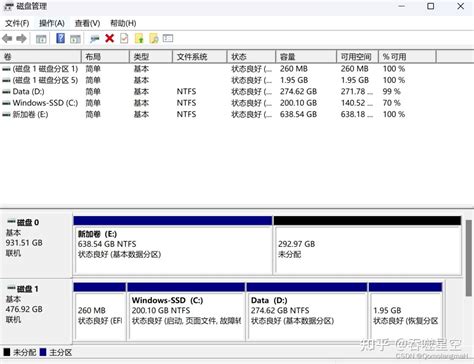474x364 pixels.
Task: Click the 274.62 GB capacity cell
Action: (x=298, y=92)
